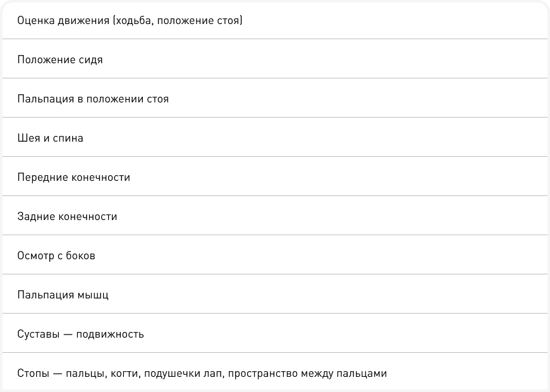
Task: Click the «Пальпация мышц» list item
Action: tap(63, 295)
